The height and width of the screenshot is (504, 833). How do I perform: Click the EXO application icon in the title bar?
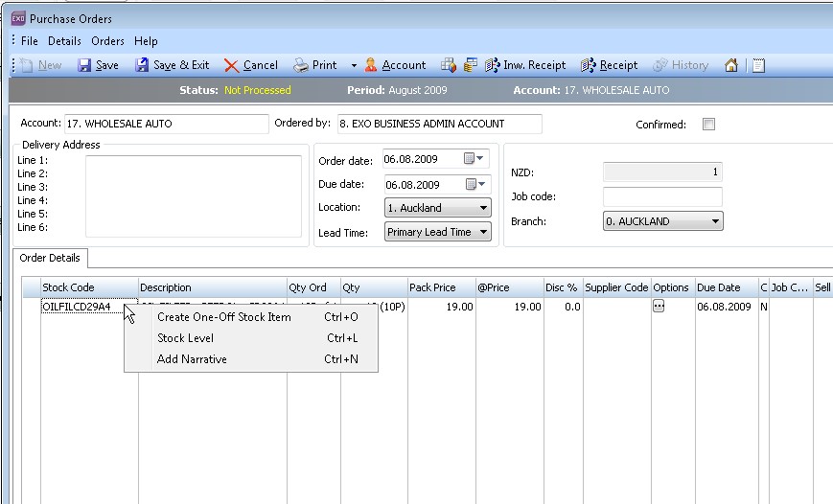(x=18, y=18)
